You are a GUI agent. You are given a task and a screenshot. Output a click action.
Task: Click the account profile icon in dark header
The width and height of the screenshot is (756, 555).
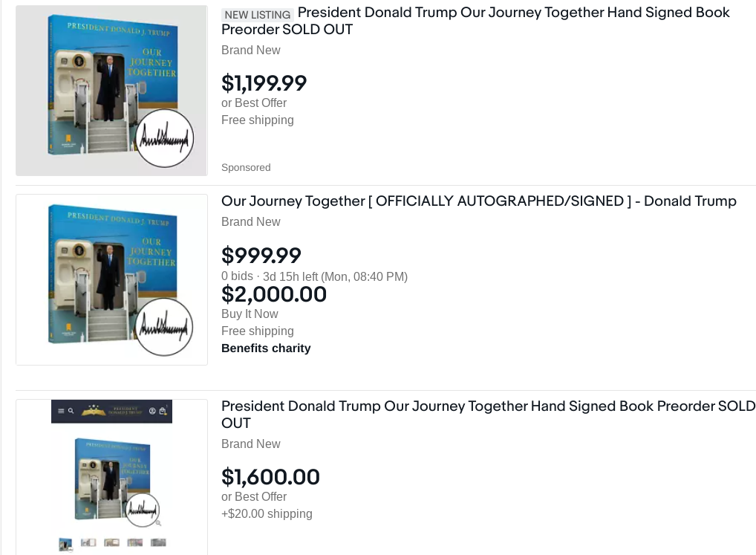click(x=152, y=411)
